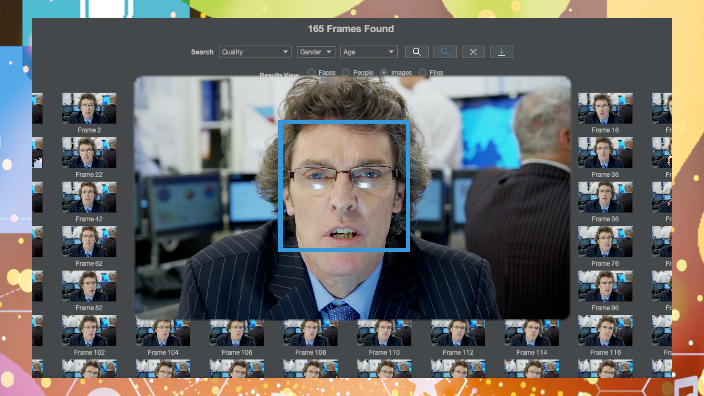Screen dimensions: 704x396
Task: Click the white magnifier search button
Action: (x=417, y=52)
